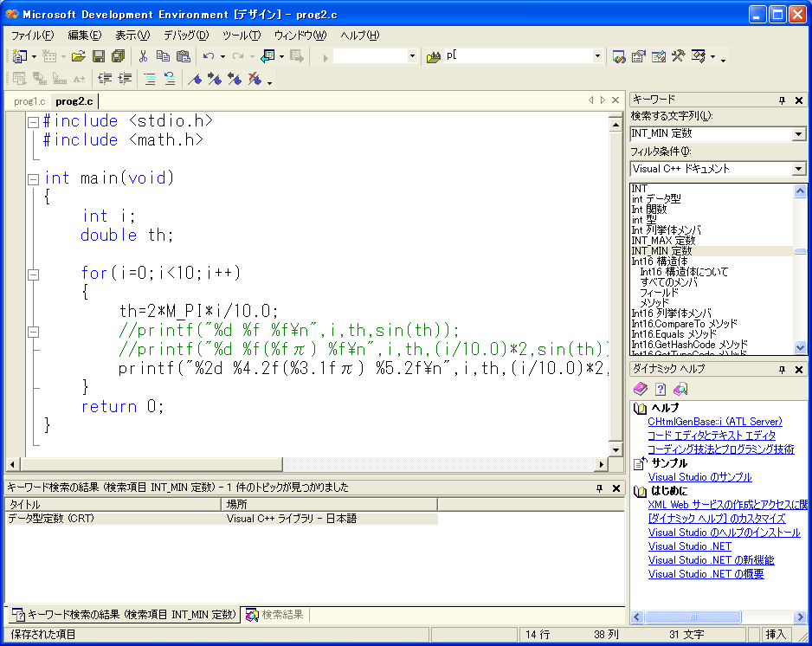Click the keyword list vertical scrollbar thumb
The height and width of the screenshot is (646, 812).
(800, 252)
